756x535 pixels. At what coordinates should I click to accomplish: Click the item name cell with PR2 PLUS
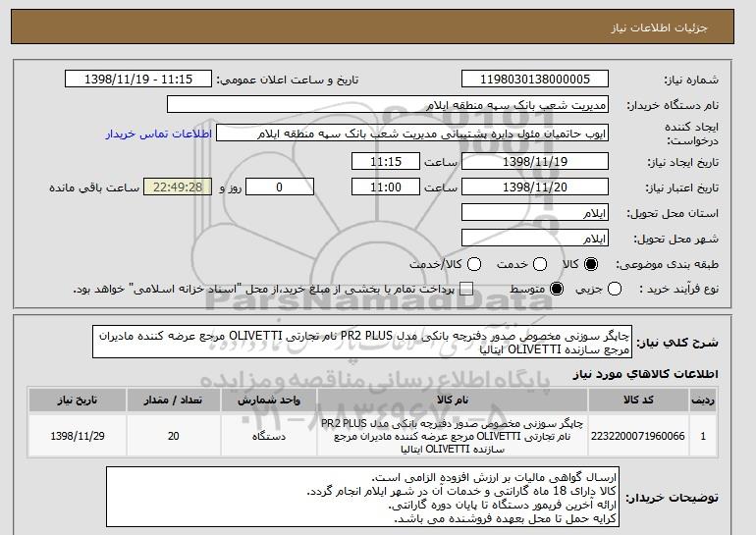click(453, 436)
